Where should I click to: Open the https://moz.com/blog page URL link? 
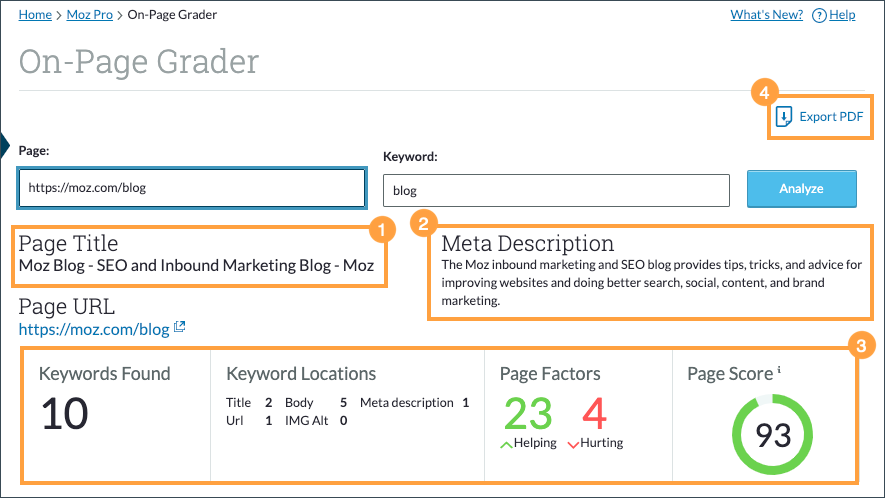[x=94, y=329]
